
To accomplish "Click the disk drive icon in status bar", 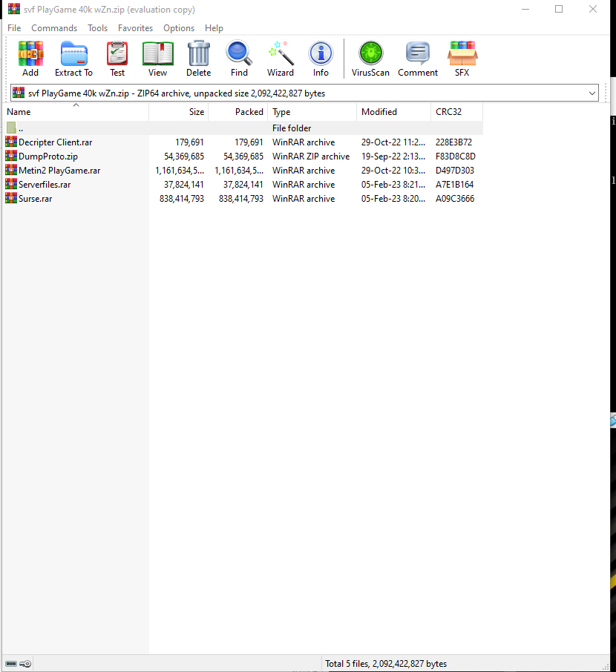I will [x=11, y=663].
